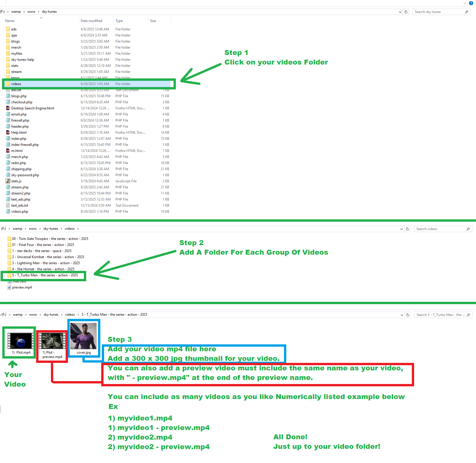Click the preview.mp4 file icon in videos folder
This screenshot has height=463, width=476.
click(9, 287)
